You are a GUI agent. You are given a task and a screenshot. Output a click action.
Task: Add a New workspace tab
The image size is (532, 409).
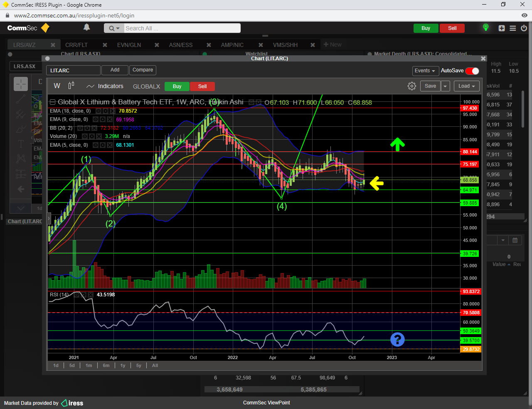(x=332, y=44)
